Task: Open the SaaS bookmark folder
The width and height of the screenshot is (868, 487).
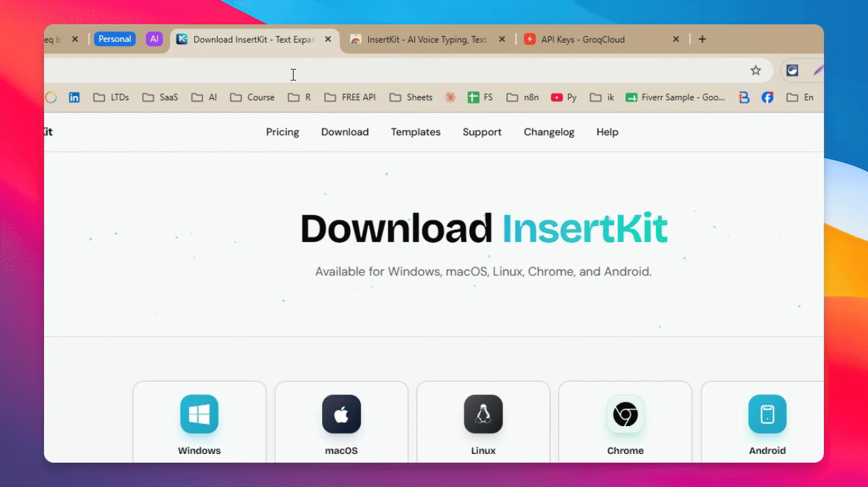Action: pos(160,97)
